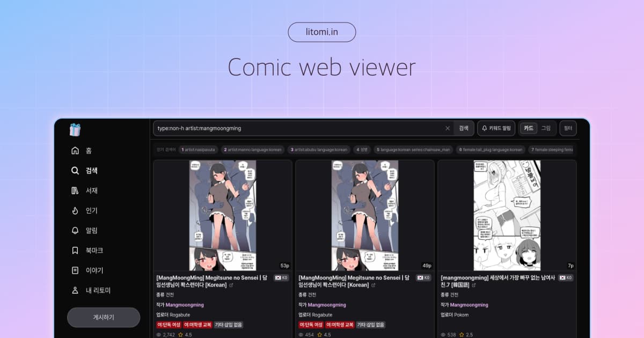The height and width of the screenshot is (338, 644).
Task: Open Megitsune no Sensei title in 49p card
Action: [355, 281]
